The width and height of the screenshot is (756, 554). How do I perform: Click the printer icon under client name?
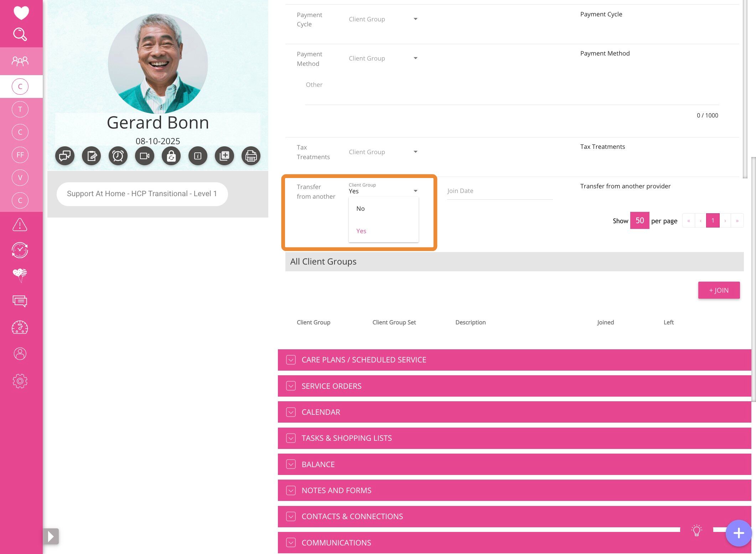251,156
